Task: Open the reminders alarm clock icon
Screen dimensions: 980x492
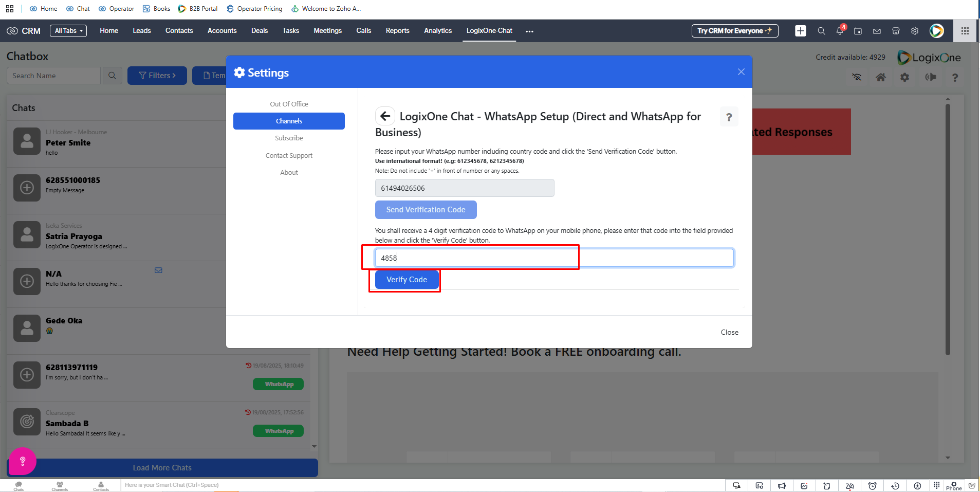Action: (x=872, y=486)
